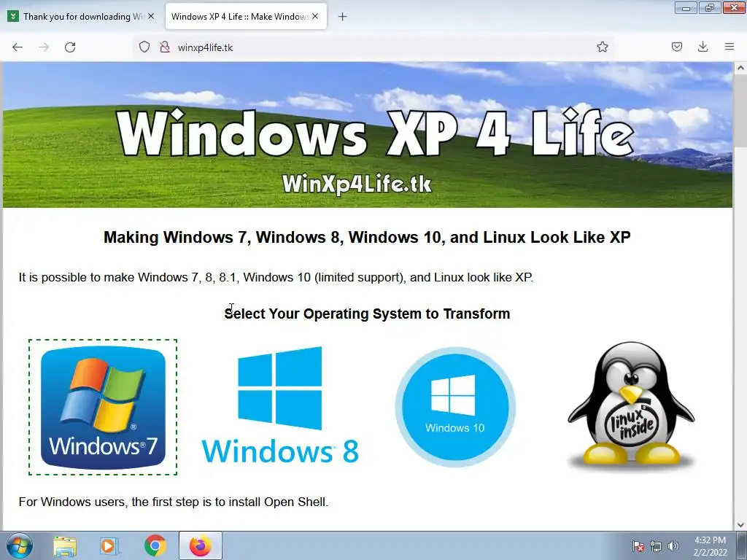This screenshot has height=560, width=747.
Task: Close the 'Windows XP 4 Life' tab
Action: point(315,16)
